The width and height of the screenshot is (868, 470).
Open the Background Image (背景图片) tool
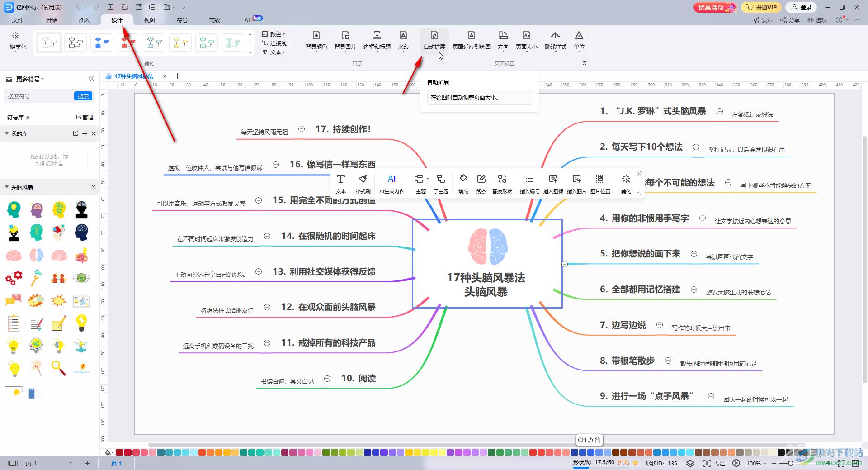(345, 40)
